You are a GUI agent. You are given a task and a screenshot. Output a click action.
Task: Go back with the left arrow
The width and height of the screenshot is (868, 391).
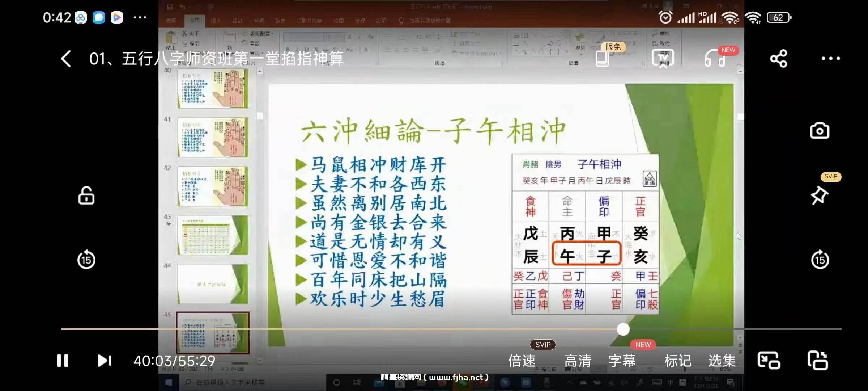[x=66, y=59]
